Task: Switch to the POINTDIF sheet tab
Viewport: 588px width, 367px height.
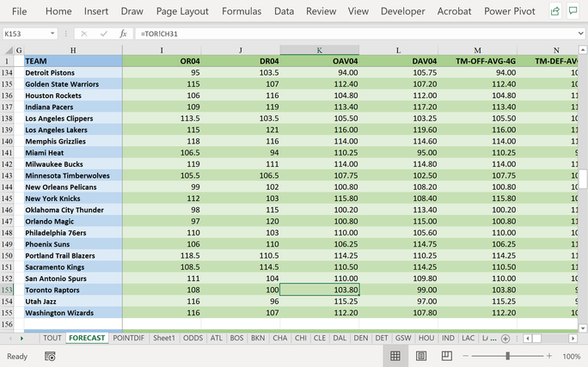Action: tap(129, 338)
